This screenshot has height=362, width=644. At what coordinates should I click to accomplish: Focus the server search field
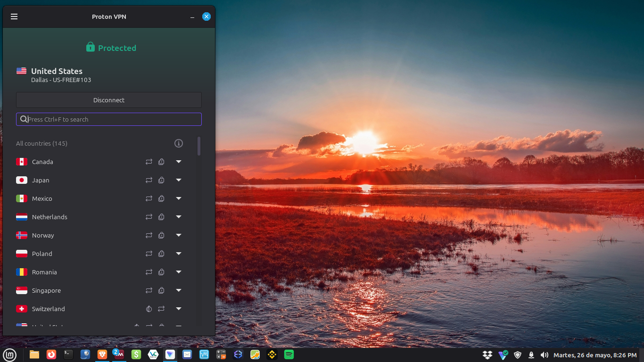coord(109,119)
